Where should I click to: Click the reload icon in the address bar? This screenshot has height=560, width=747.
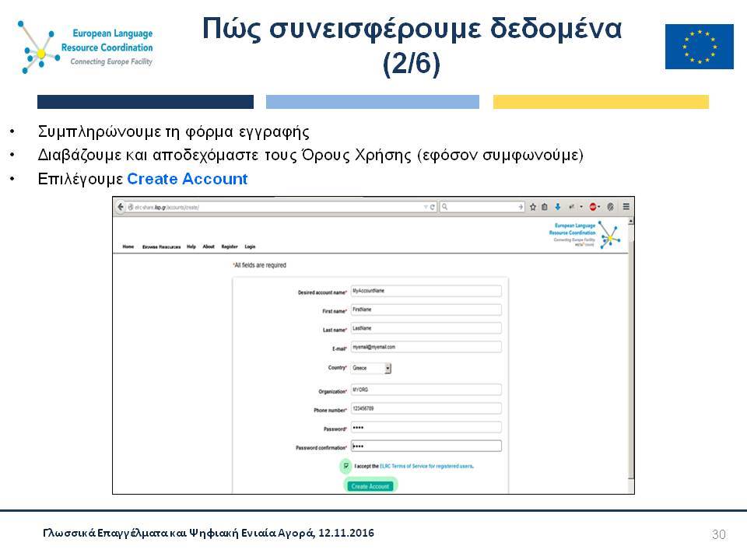[433, 207]
